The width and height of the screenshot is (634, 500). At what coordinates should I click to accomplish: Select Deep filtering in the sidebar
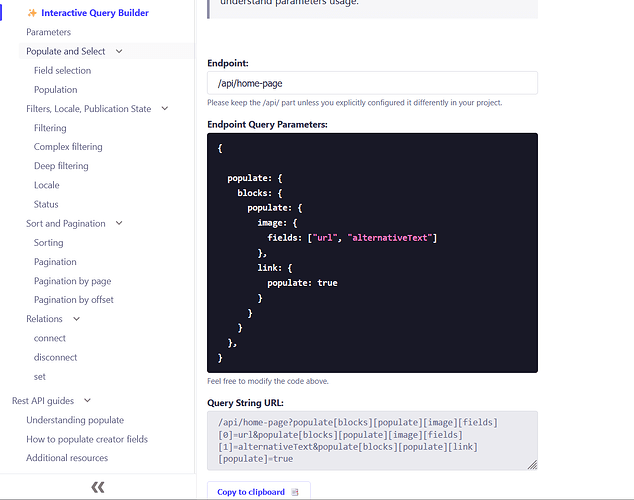[61, 166]
